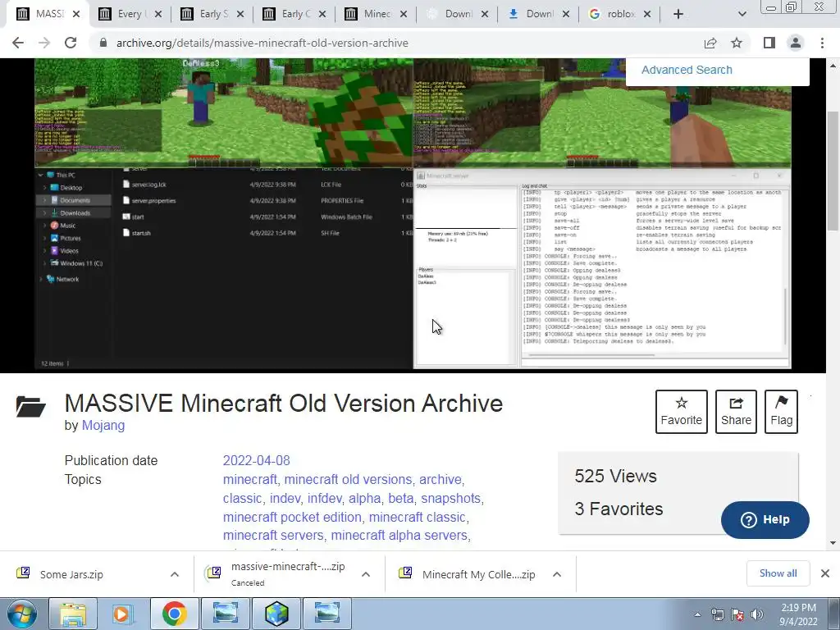Click the address bar URL
This screenshot has width=840, height=630.
[262, 43]
